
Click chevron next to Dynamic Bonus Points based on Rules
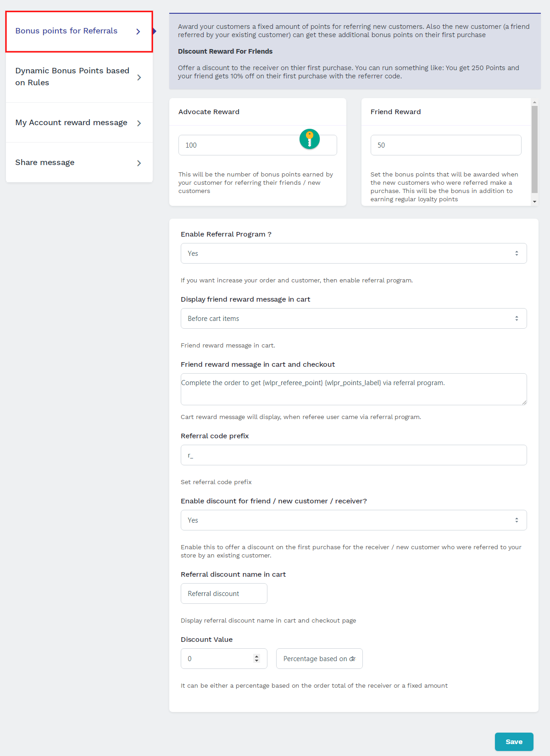(139, 77)
